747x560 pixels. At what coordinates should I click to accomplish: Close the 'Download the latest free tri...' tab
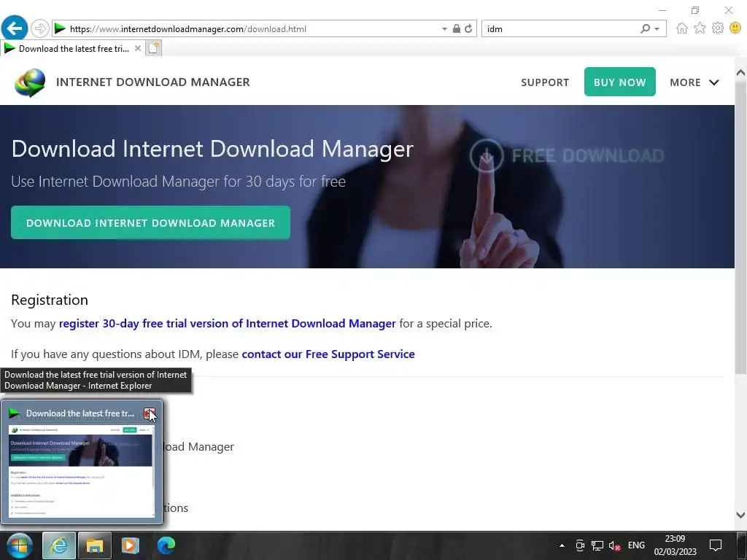point(138,48)
